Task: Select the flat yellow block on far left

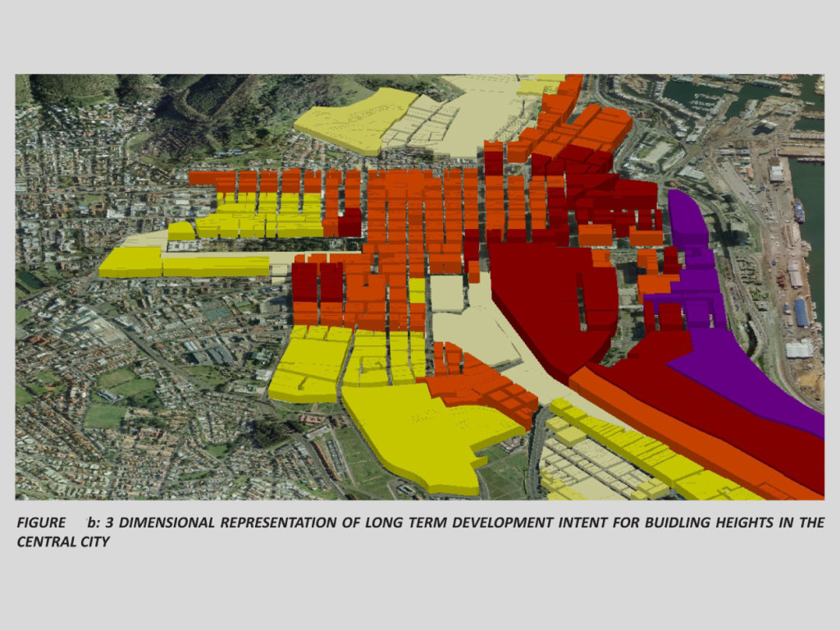Action: (x=131, y=262)
